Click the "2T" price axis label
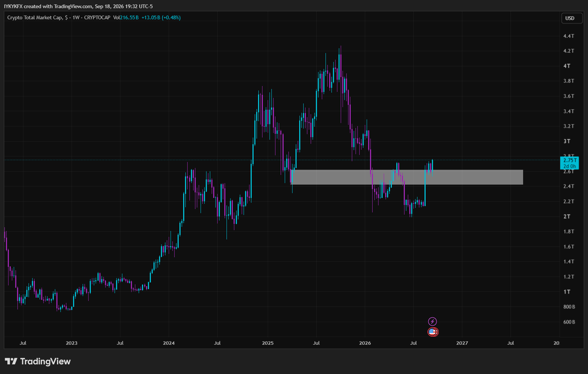The height and width of the screenshot is (374, 588). coord(566,216)
